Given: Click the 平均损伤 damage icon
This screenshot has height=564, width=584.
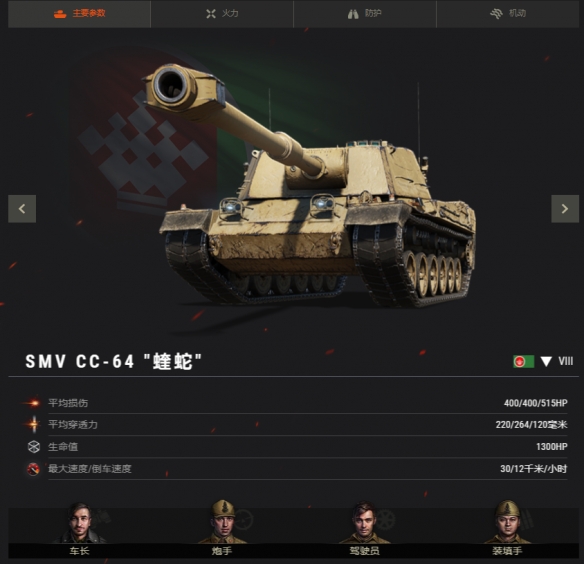Looking at the screenshot, I should coord(33,403).
